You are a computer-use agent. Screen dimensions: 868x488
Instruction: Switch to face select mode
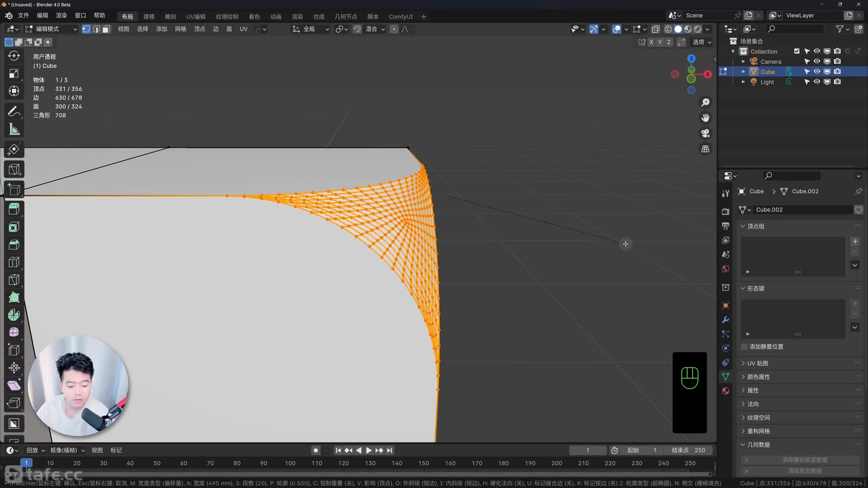pyautogui.click(x=106, y=29)
